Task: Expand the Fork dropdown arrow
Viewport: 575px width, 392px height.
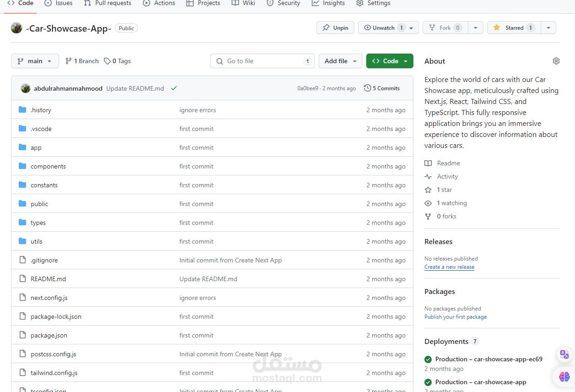Action: (x=476, y=27)
